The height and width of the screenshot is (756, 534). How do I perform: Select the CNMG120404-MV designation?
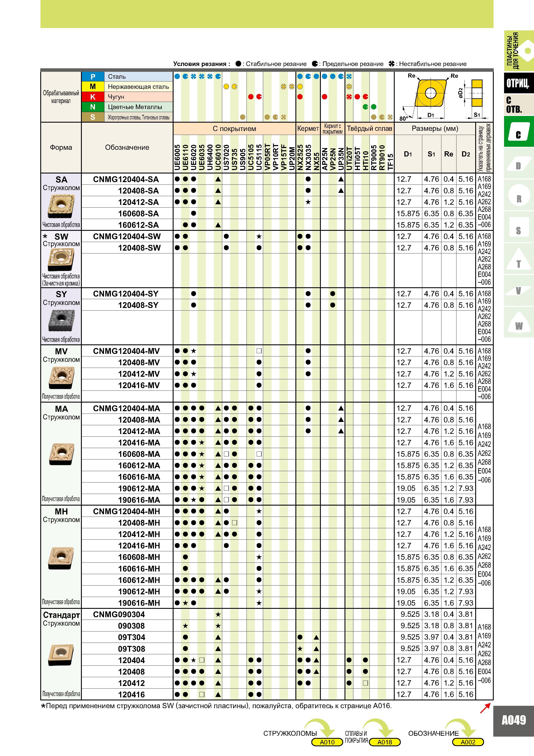[126, 351]
